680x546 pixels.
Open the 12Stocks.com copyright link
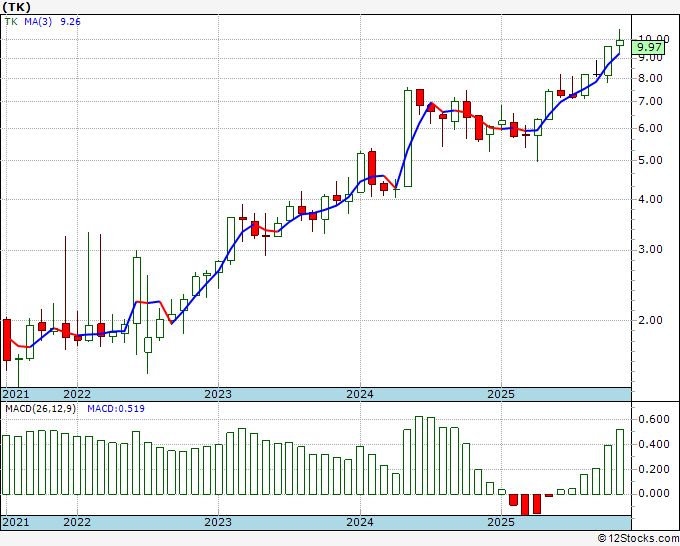[638, 539]
